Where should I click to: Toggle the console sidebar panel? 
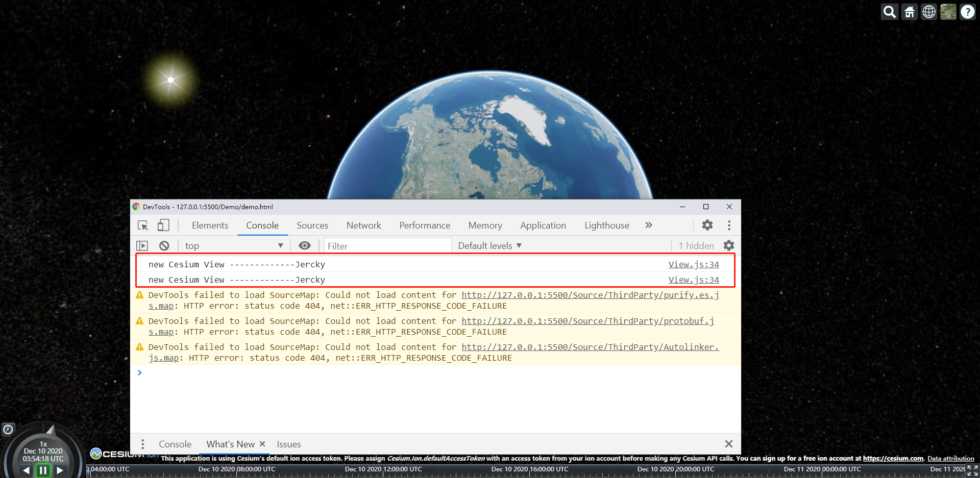point(142,246)
